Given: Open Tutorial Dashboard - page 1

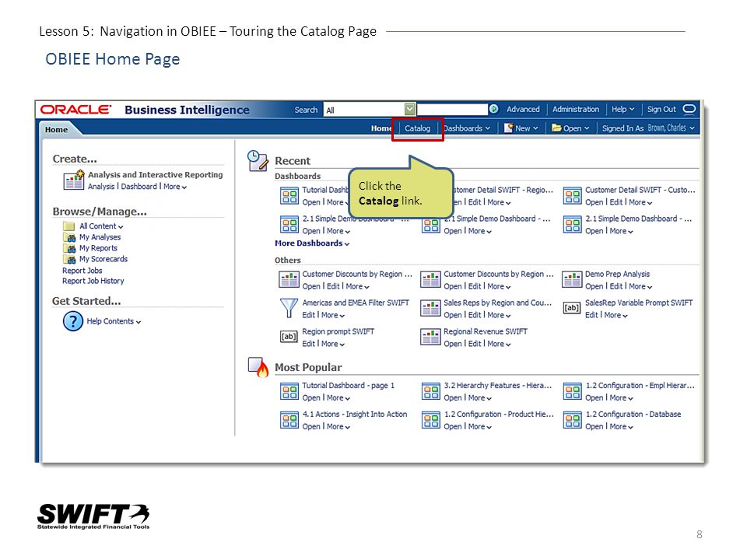Looking at the screenshot, I should (311, 398).
